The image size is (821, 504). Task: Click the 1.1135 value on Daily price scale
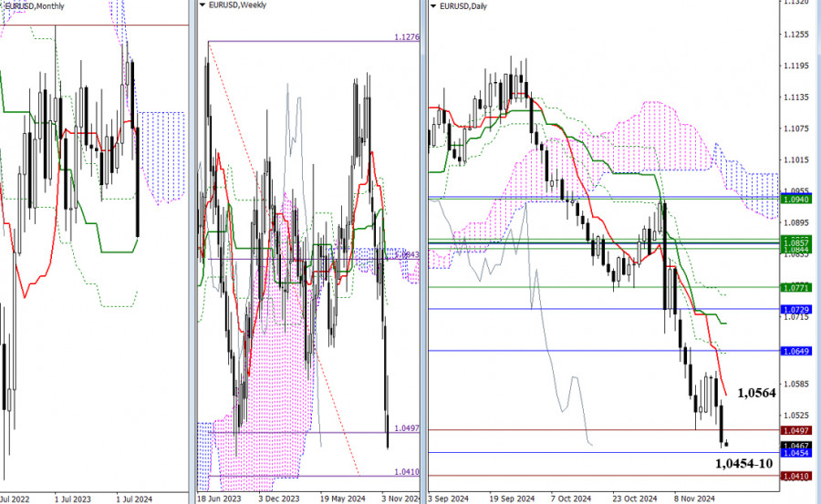click(x=796, y=98)
